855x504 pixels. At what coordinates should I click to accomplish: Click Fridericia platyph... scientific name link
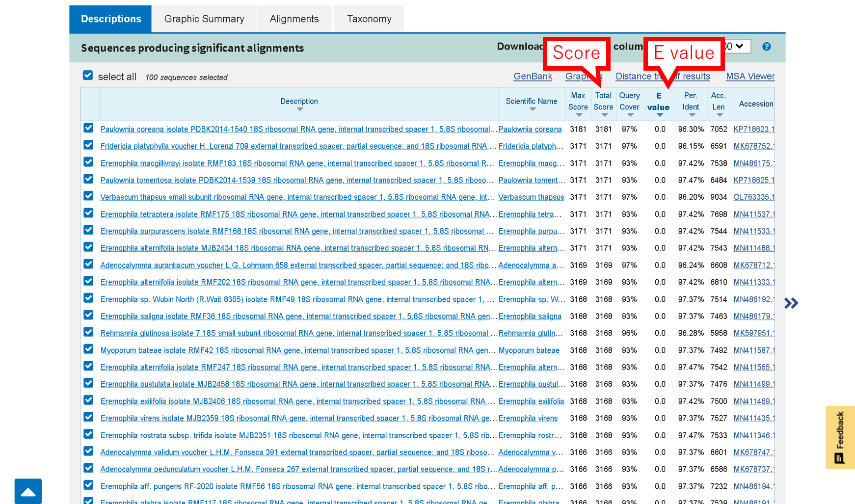pos(531,146)
